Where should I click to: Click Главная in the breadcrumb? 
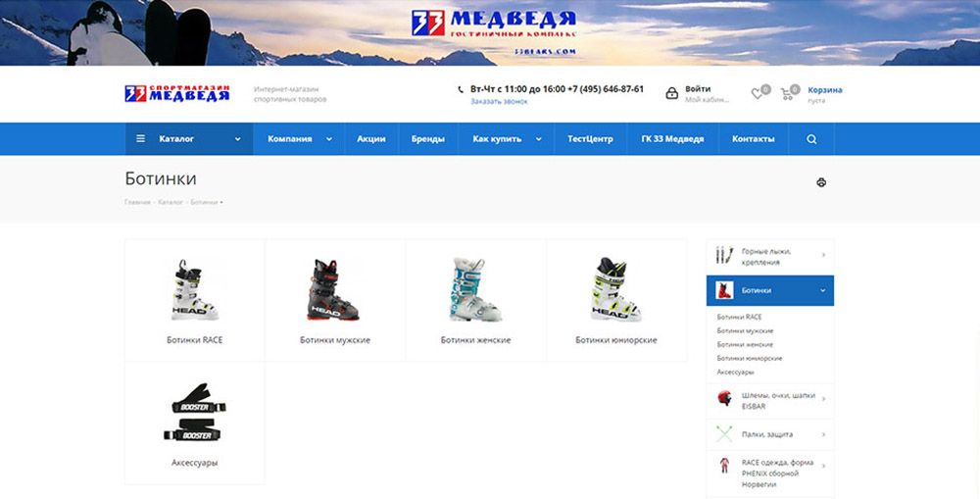(137, 202)
